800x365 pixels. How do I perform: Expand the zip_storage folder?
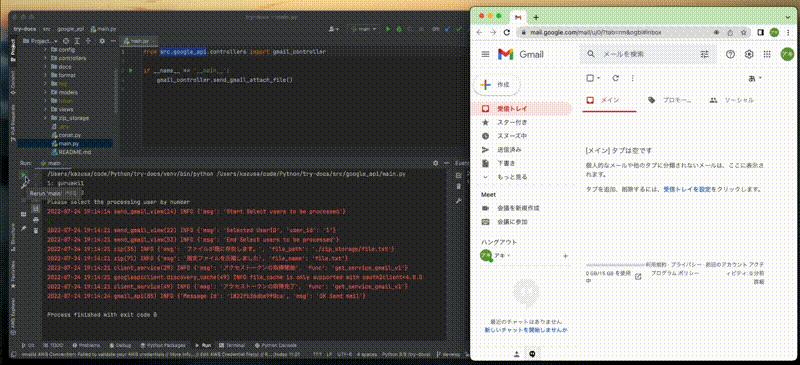[46, 118]
